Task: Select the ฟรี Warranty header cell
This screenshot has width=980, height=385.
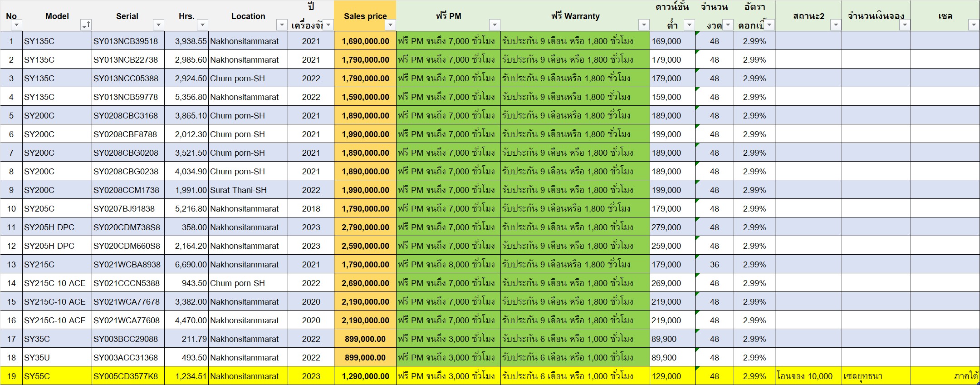Action: coord(575,16)
